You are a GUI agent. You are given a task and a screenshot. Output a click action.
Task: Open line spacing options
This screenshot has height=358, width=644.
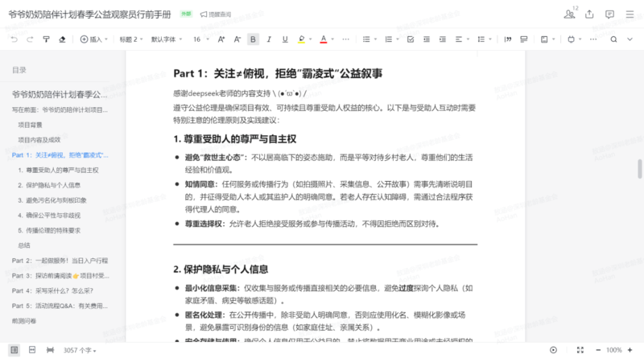(485, 39)
